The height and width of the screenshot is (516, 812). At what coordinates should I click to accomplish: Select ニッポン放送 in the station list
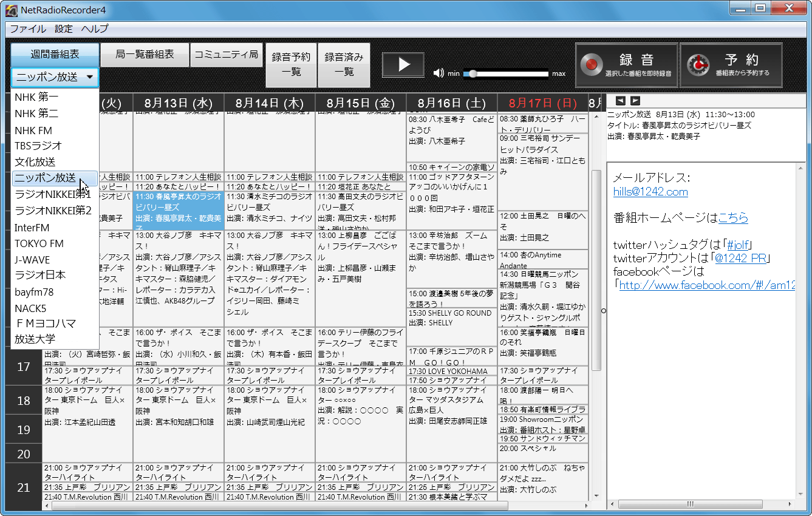click(55, 178)
